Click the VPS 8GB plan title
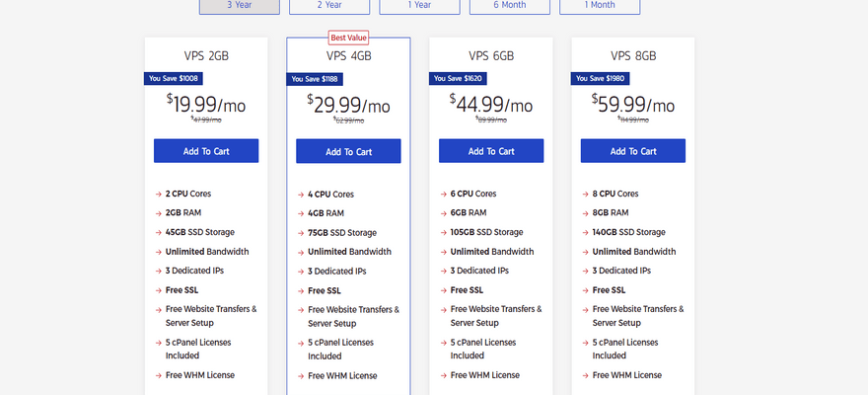 tap(633, 55)
